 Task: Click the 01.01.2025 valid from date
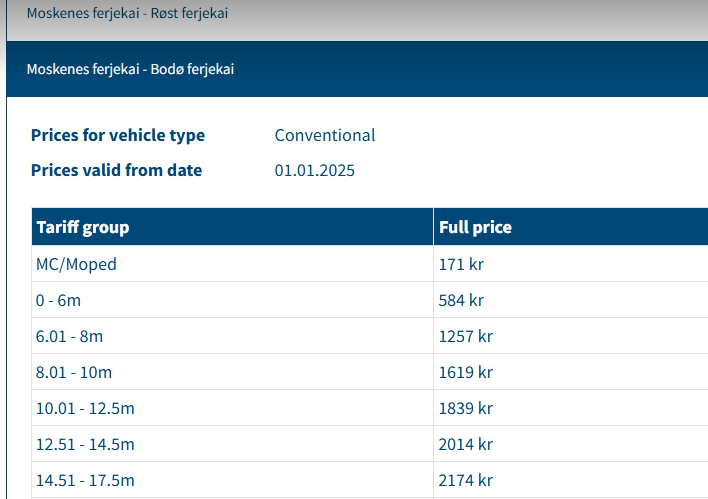coord(314,170)
